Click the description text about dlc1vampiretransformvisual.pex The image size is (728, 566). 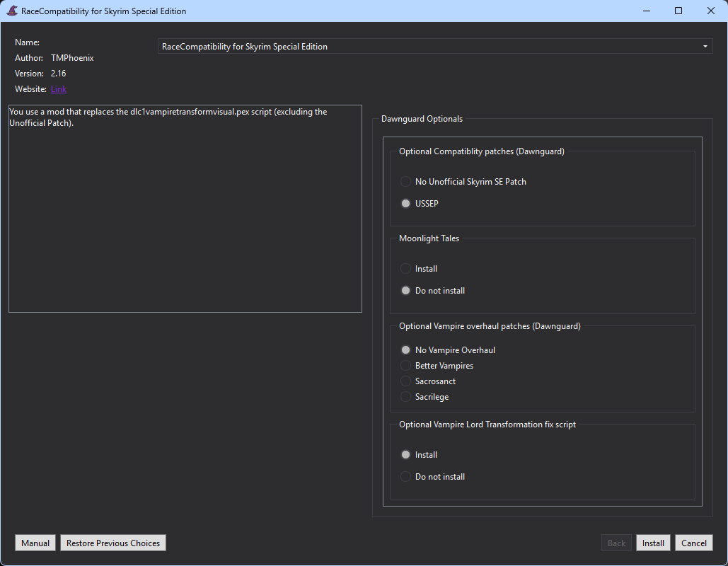[x=168, y=117]
